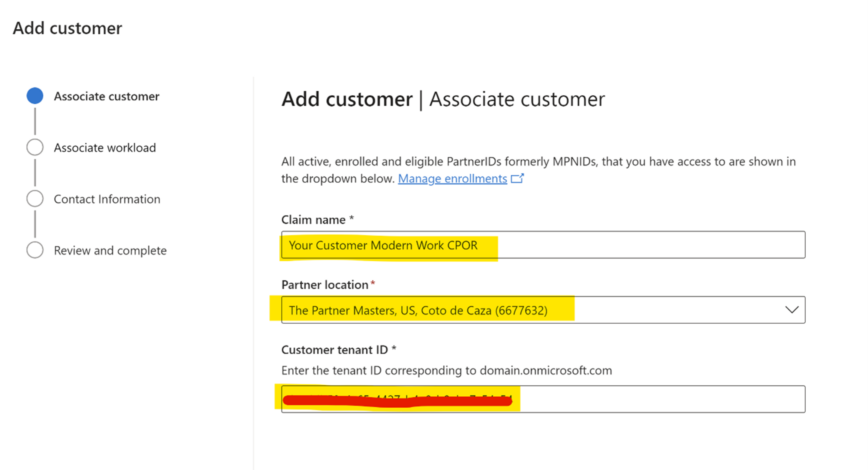The image size is (868, 470).
Task: Click the Associate workload step circle
Action: pyautogui.click(x=35, y=147)
